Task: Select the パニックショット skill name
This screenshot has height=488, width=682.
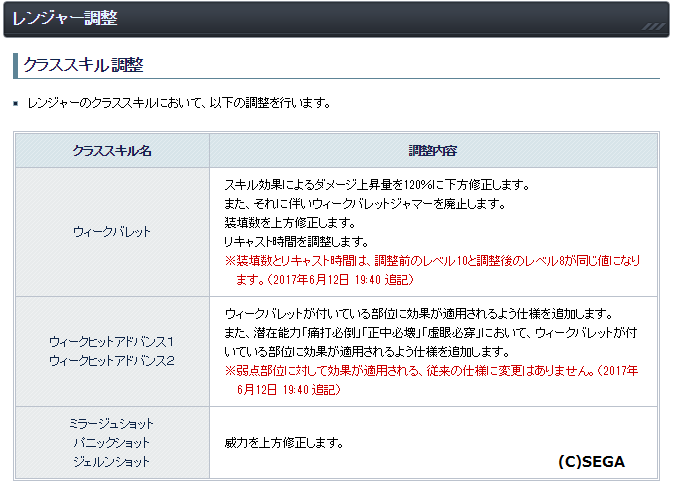Action: point(112,443)
